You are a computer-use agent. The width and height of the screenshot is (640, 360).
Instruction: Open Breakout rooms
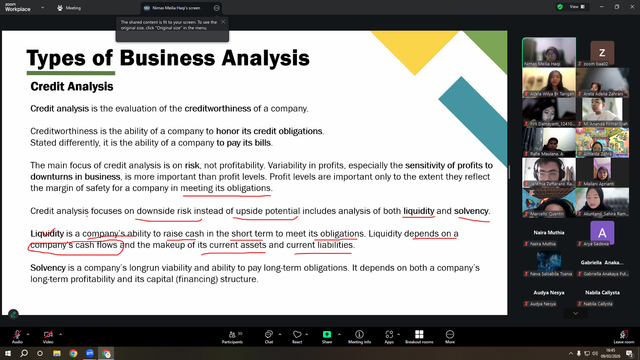point(419,337)
